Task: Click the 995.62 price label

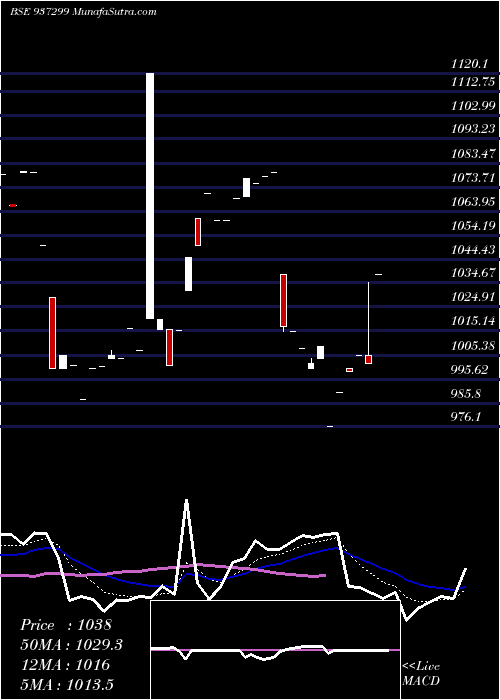Action: [x=470, y=370]
